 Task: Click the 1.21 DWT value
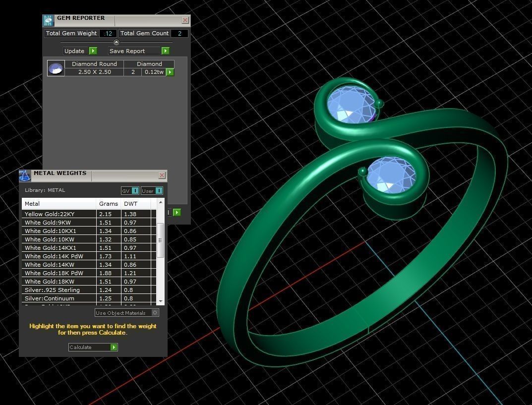point(130,273)
